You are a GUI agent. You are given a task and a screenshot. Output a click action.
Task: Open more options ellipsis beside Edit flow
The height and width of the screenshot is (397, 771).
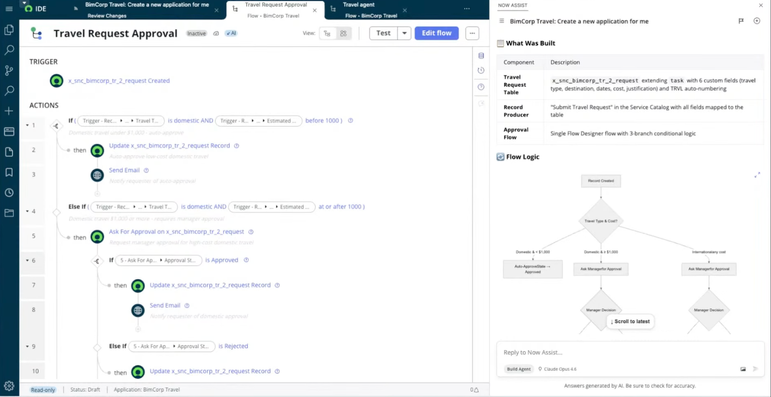tap(472, 33)
